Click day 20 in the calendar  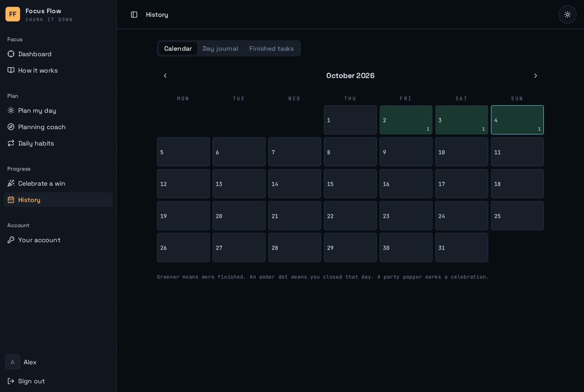pos(239,216)
